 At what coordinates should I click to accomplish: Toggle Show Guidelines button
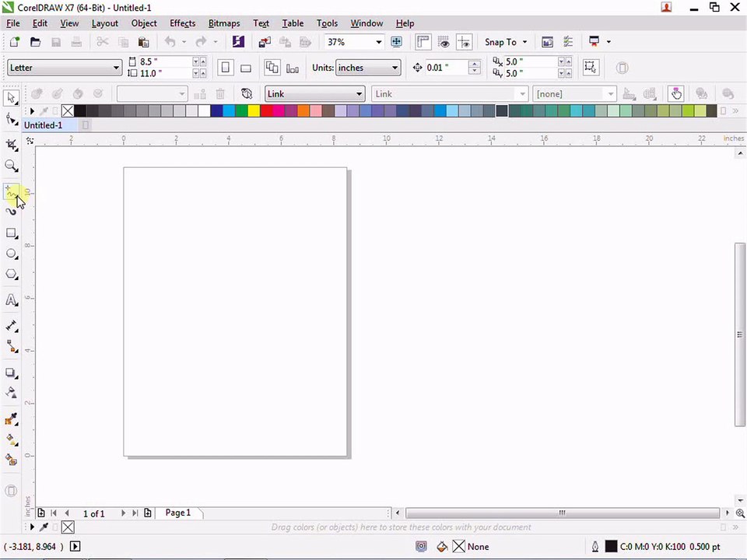click(x=464, y=42)
